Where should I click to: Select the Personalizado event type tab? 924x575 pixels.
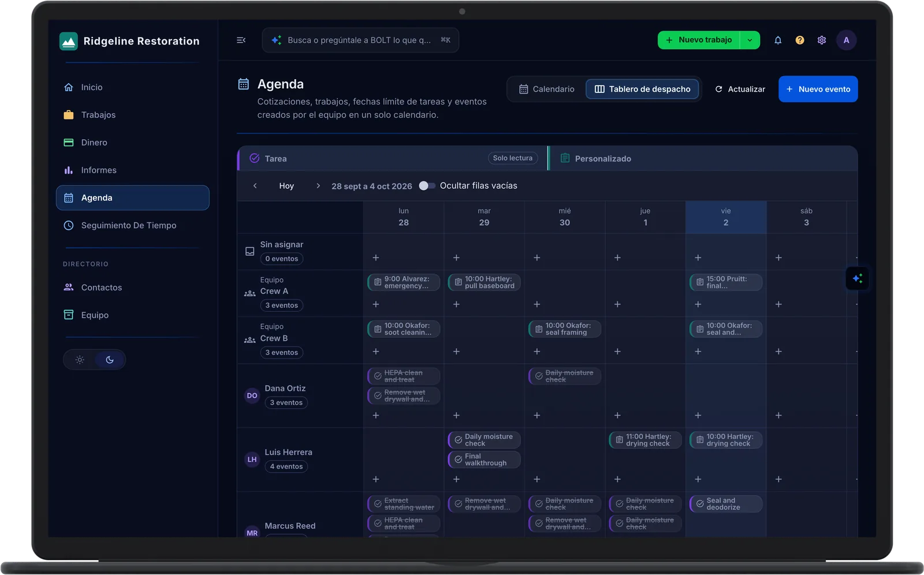pos(703,158)
